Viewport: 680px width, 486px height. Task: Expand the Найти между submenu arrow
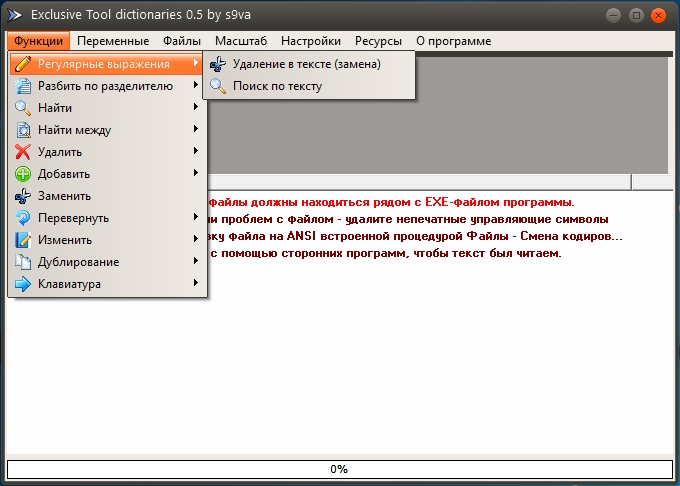click(196, 130)
